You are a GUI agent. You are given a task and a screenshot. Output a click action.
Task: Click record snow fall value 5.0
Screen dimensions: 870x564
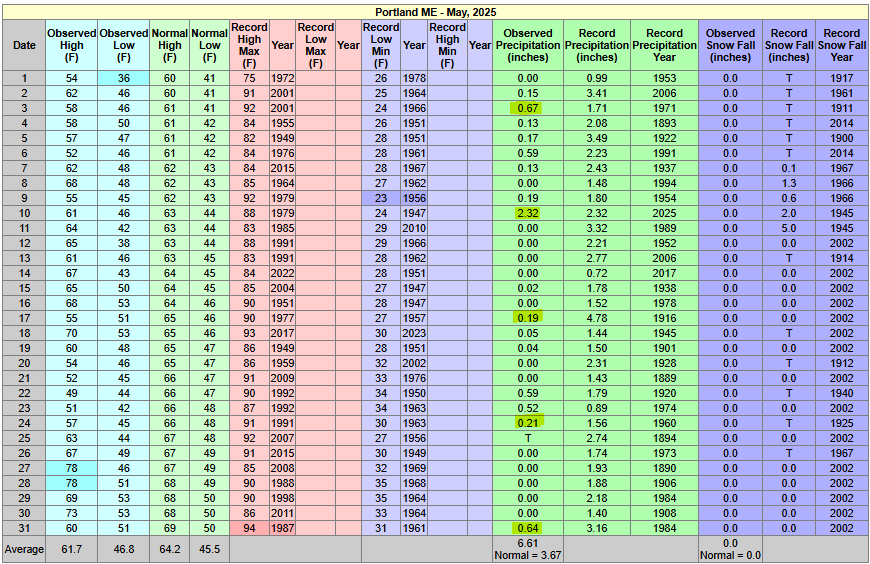click(789, 228)
